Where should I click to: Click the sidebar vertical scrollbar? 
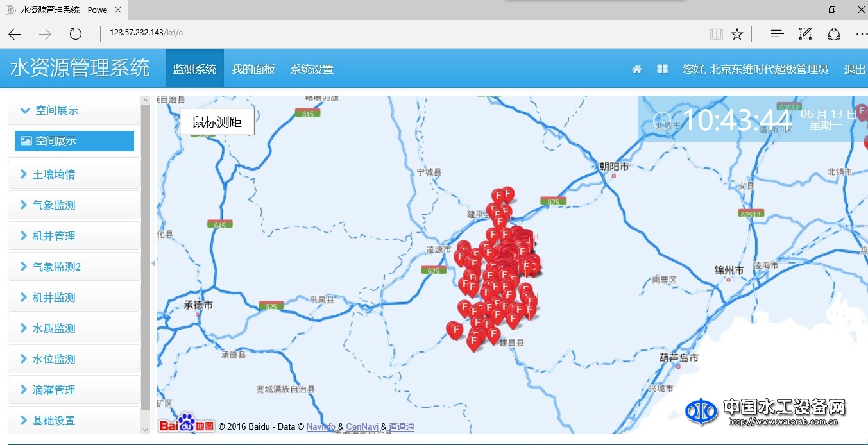(146, 256)
